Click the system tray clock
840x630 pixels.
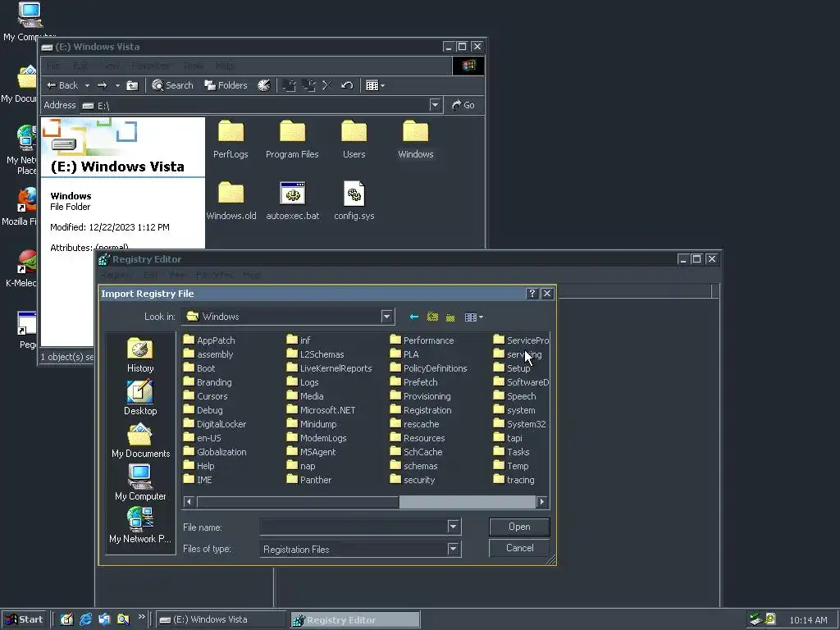[x=808, y=620]
